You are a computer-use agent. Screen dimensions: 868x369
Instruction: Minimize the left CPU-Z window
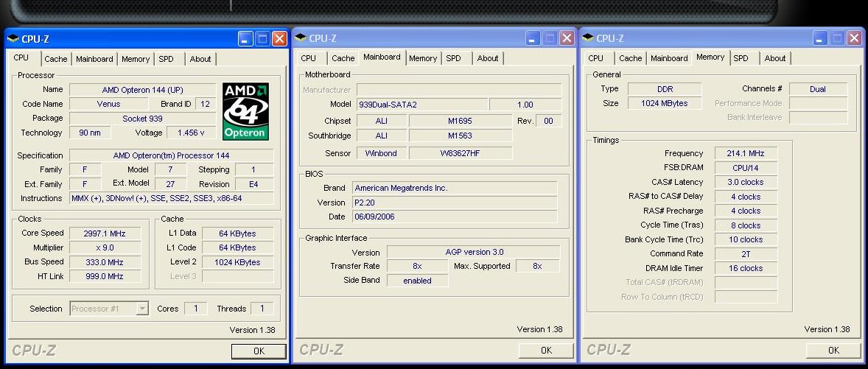[246, 39]
